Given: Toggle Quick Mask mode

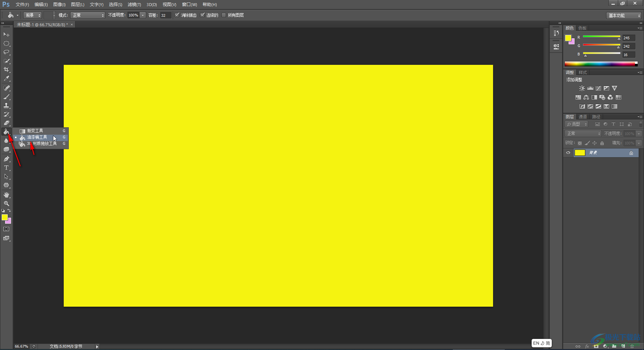Looking at the screenshot, I should tap(6, 229).
